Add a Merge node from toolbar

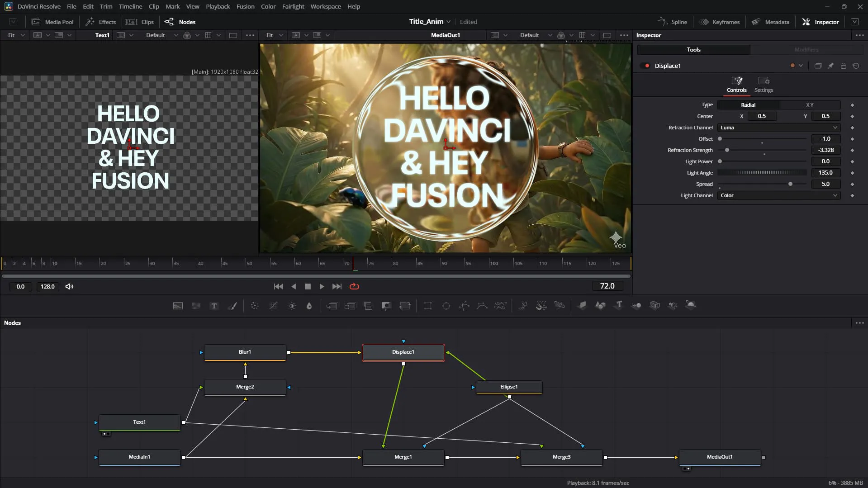coord(332,306)
